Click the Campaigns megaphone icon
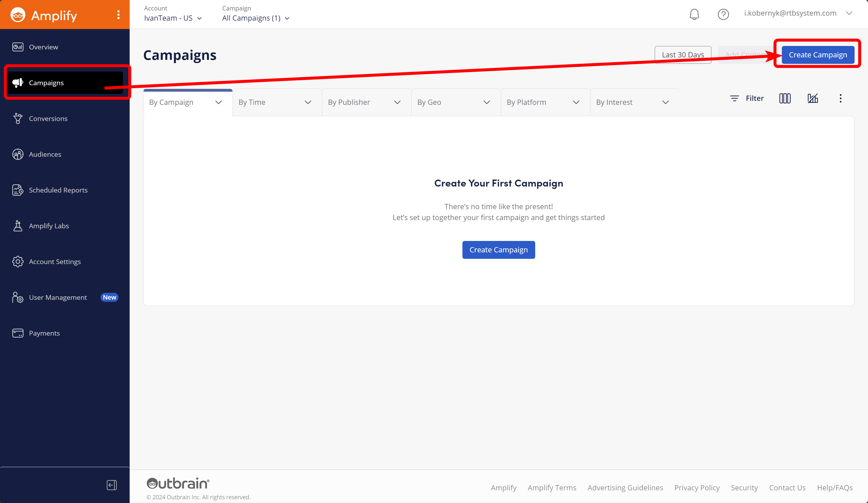The height and width of the screenshot is (503, 868). [18, 83]
